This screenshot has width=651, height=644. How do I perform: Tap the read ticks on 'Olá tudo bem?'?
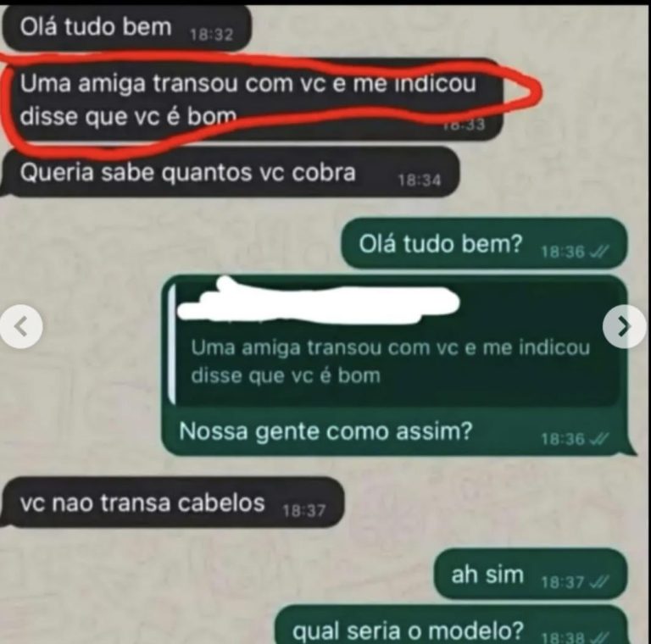[598, 252]
